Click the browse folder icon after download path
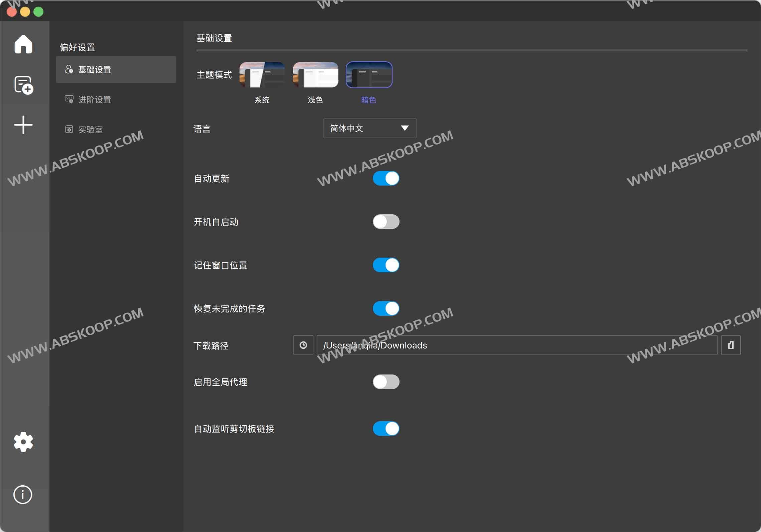 click(731, 345)
